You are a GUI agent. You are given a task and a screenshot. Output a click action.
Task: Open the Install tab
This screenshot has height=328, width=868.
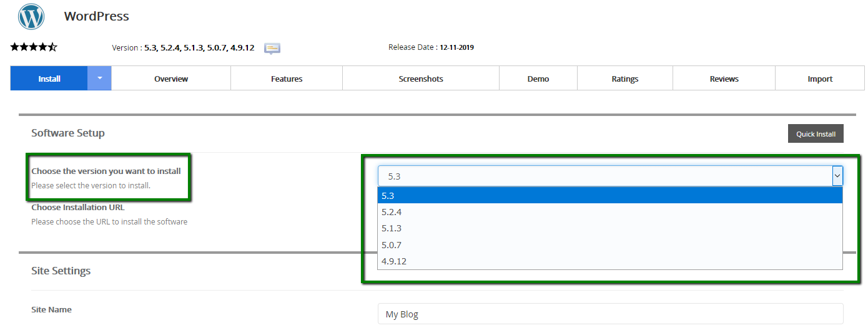[x=49, y=79]
